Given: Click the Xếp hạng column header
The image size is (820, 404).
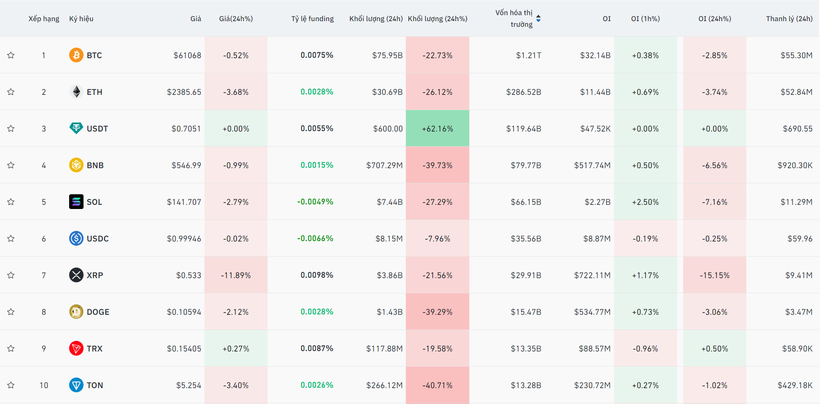Looking at the screenshot, I should click(43, 19).
